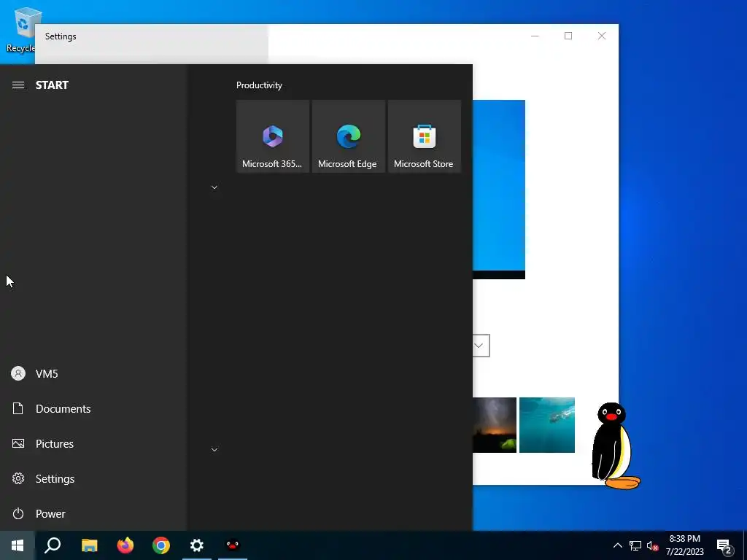This screenshot has height=560, width=747.
Task: Open Settings from the Start menu
Action: [x=93, y=478]
